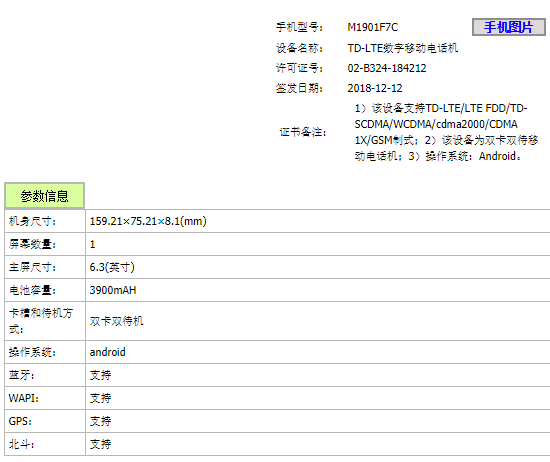Select the 蓝牙 support value

click(x=100, y=375)
